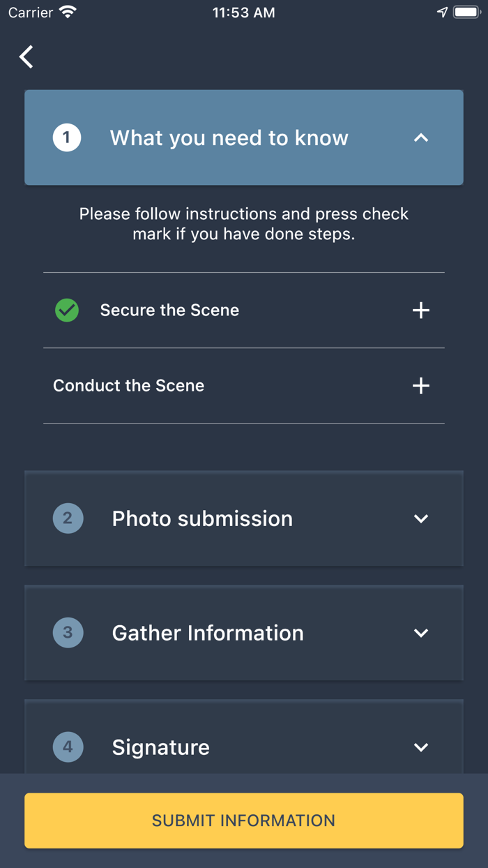Screen dimensions: 488x868
Task: Tap the location arrow in status bar
Action: coord(442,13)
